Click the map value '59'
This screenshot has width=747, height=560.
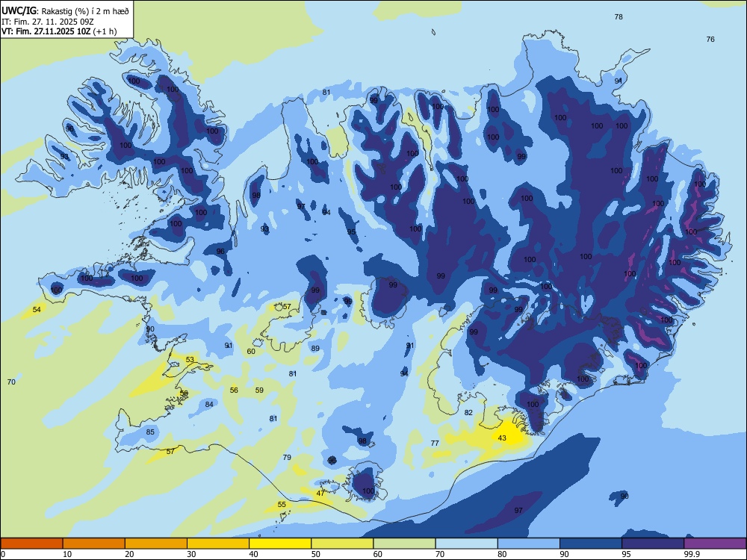coord(259,390)
